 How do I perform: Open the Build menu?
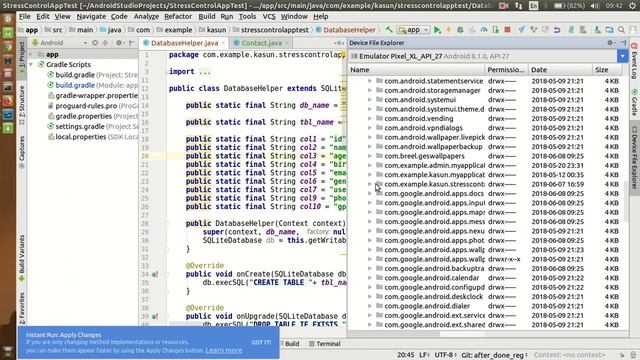pos(207,16)
